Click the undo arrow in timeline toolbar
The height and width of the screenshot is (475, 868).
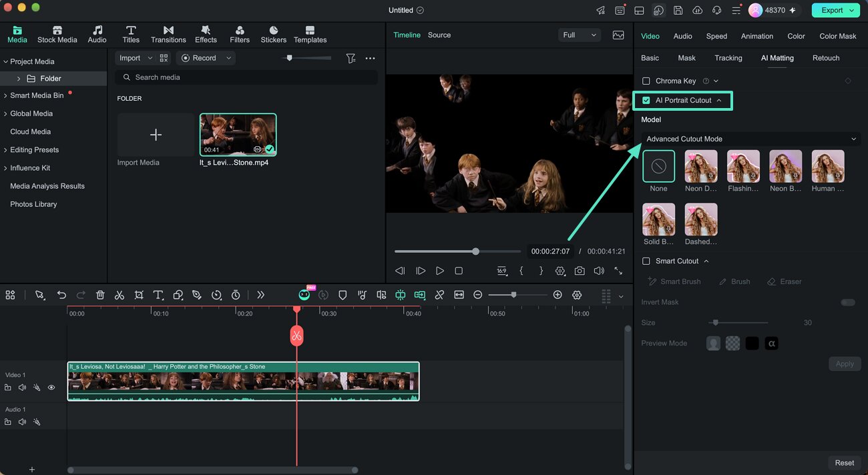(x=61, y=295)
